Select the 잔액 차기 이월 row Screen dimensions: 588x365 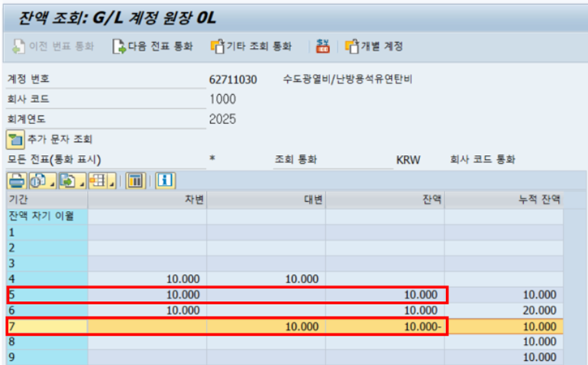point(47,217)
